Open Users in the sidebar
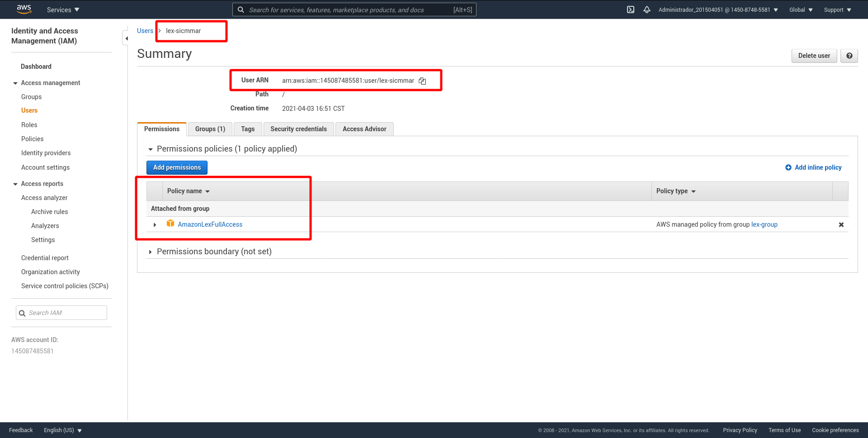The width and height of the screenshot is (868, 438). coord(29,110)
